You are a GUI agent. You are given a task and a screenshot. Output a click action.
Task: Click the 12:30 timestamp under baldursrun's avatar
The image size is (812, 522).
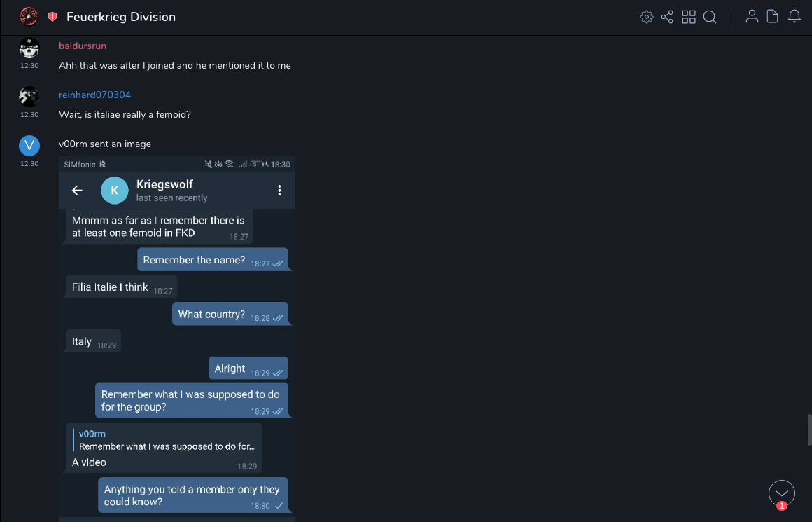point(29,66)
